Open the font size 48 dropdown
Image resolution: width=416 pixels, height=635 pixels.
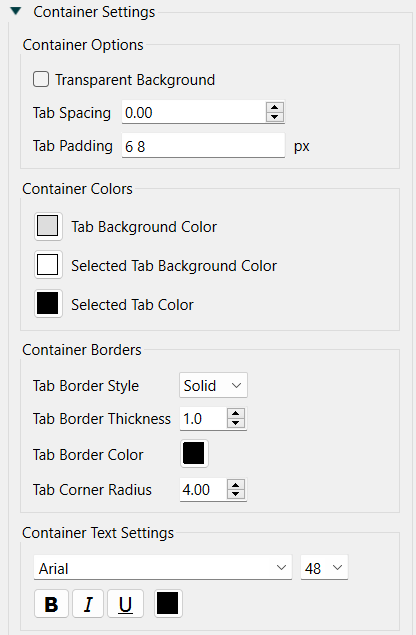coord(324,568)
